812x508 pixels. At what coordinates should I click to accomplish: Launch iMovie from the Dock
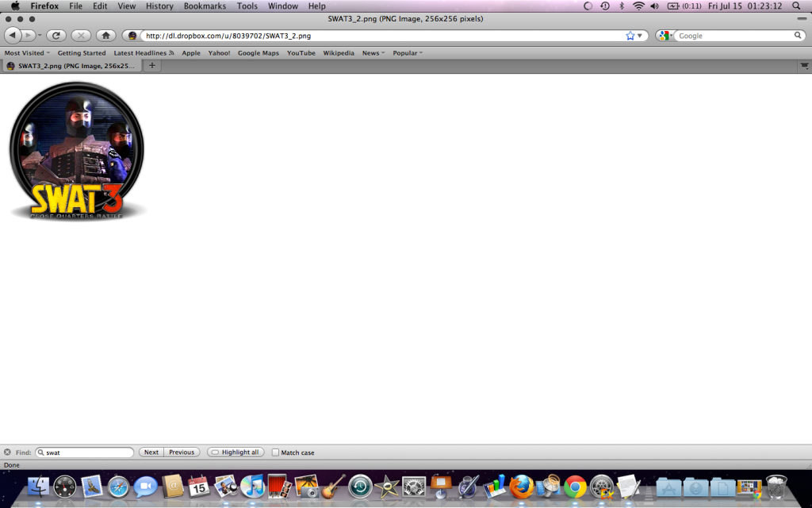387,487
